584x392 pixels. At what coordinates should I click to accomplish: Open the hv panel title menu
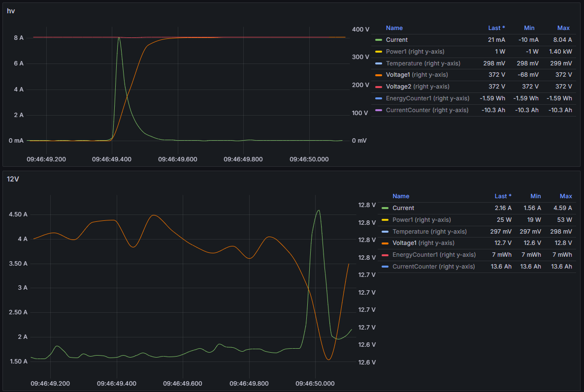(11, 11)
